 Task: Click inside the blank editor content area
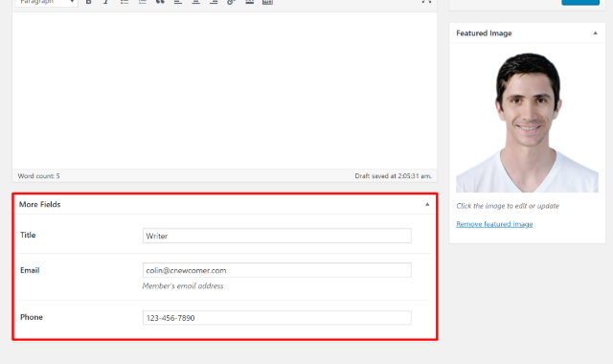pos(225,91)
